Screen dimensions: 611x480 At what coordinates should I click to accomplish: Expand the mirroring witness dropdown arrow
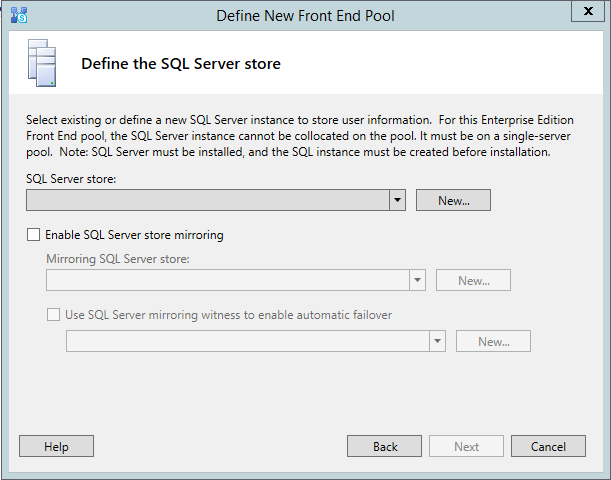click(x=437, y=341)
